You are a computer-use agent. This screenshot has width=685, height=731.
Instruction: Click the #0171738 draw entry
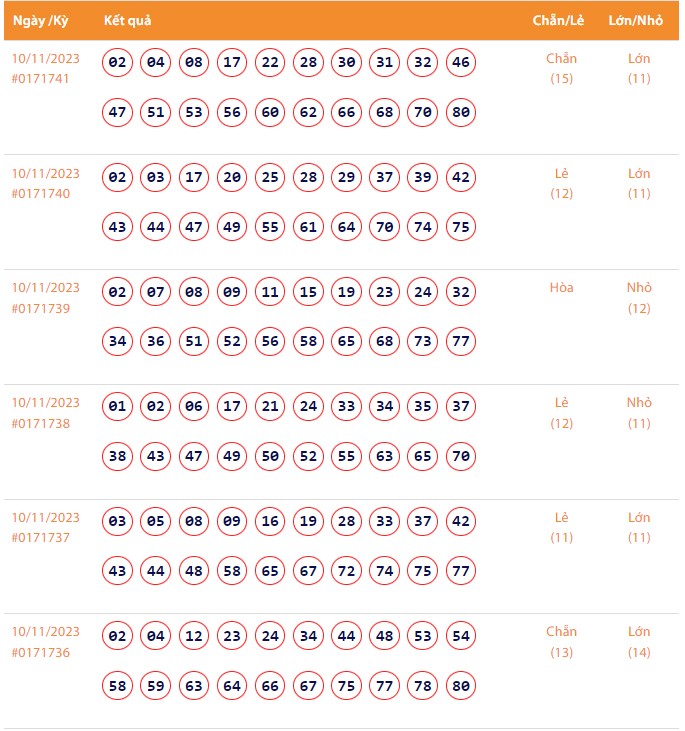pyautogui.click(x=41, y=423)
